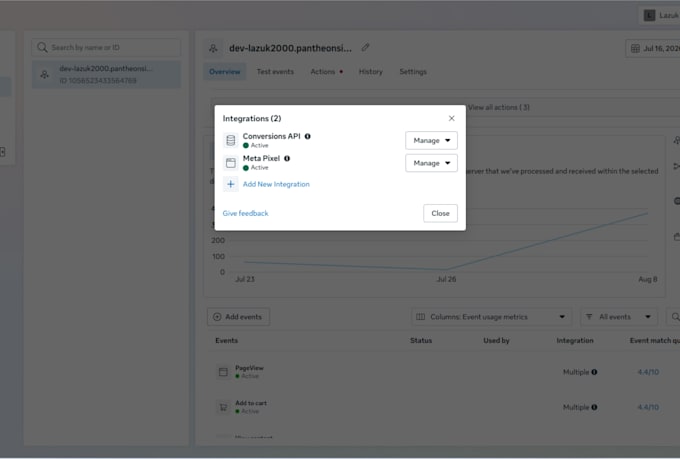Close the Integrations dialog with X
The image size is (680, 459).
(451, 118)
